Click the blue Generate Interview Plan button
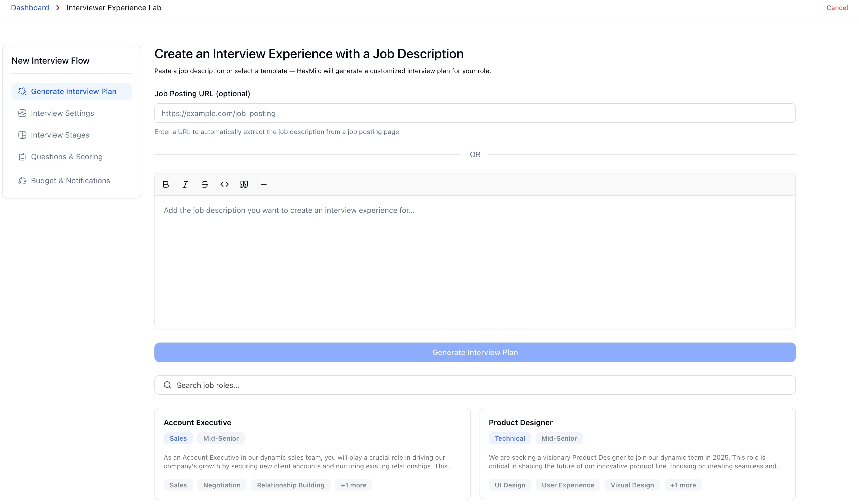The image size is (859, 504). 475,352
